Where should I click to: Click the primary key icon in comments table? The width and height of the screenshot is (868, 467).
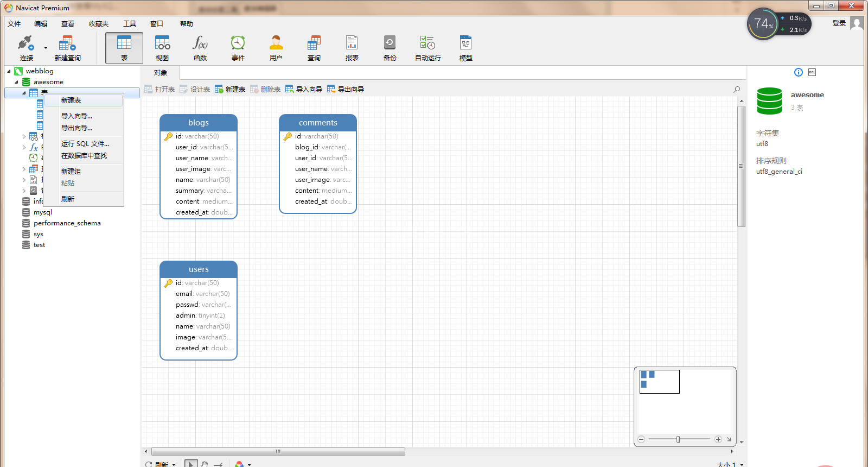click(x=288, y=136)
